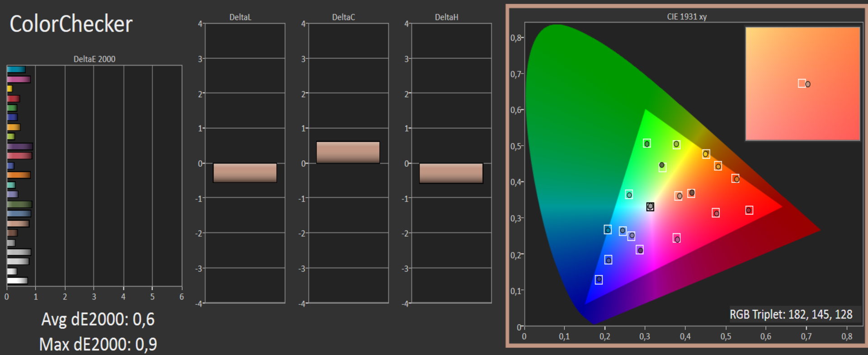
Task: Click the DeltaH error bar
Action: 451,173
